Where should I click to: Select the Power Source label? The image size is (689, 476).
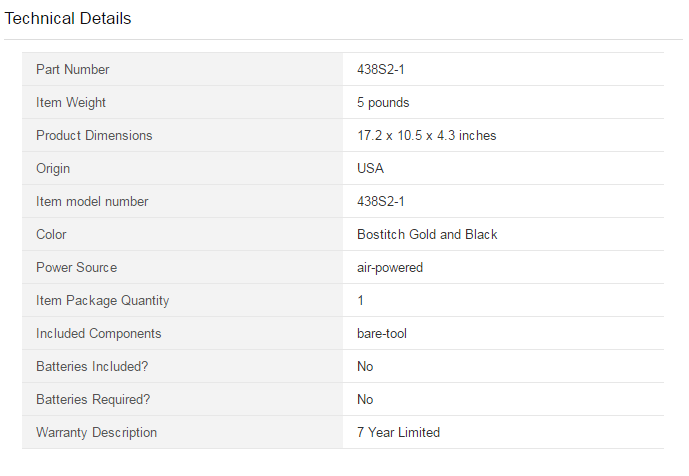click(76, 267)
